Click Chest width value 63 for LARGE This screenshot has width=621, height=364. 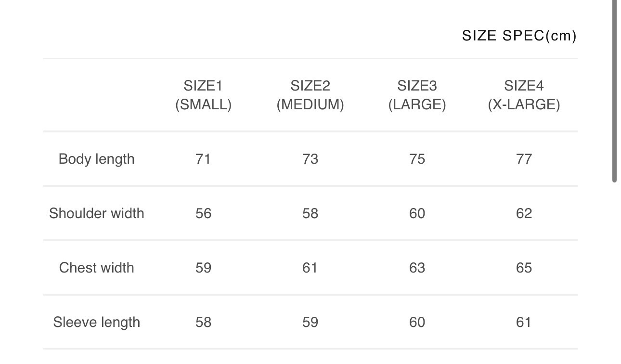(417, 268)
